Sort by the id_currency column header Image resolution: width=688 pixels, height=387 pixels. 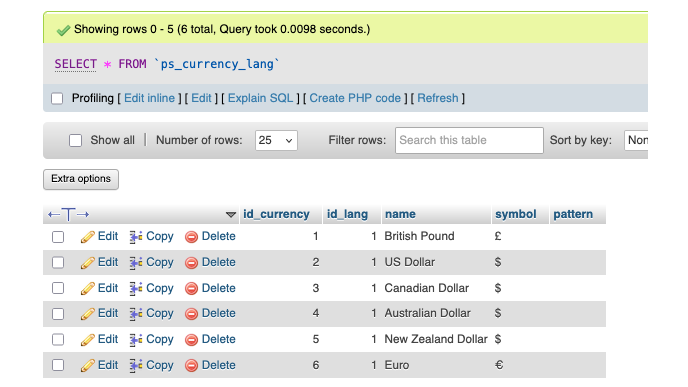[x=276, y=214]
